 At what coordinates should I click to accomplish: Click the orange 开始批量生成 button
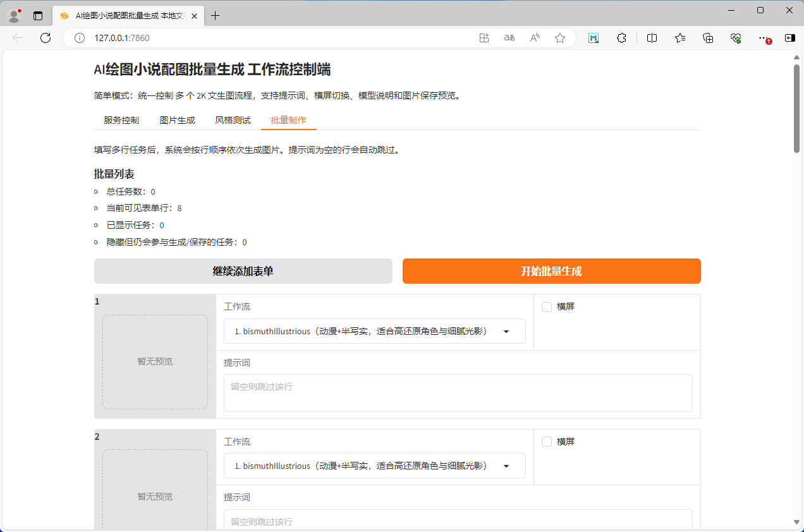point(551,271)
